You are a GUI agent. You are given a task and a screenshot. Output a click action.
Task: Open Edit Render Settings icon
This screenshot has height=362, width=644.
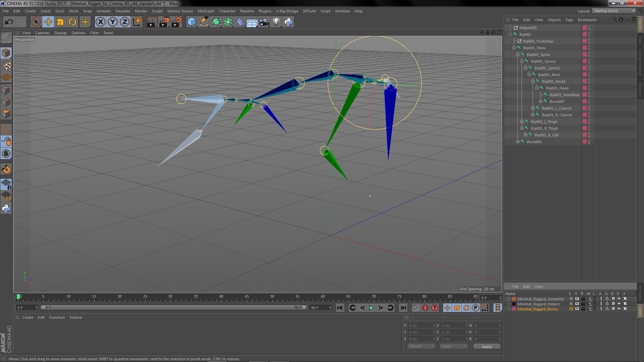click(x=176, y=22)
